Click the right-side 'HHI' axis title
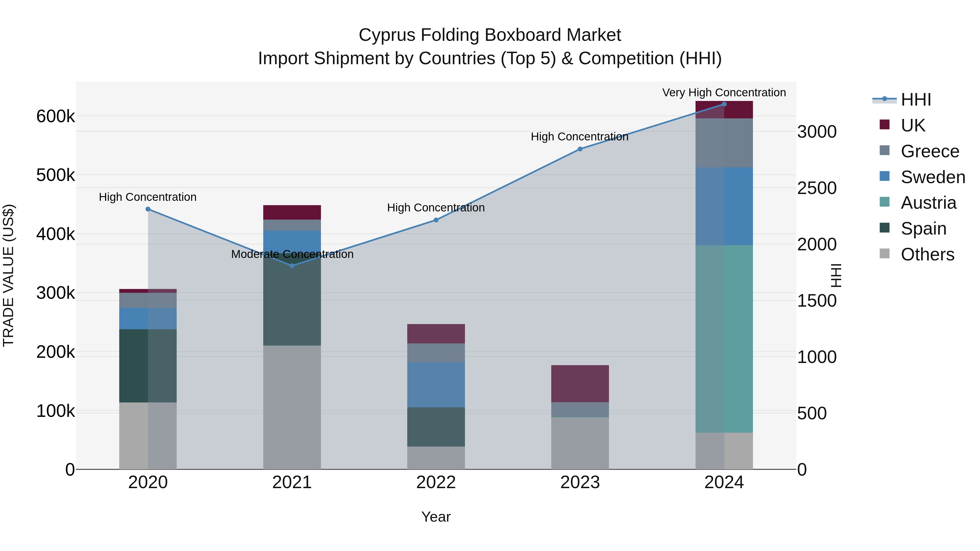Image resolution: width=980 pixels, height=551 pixels. click(836, 275)
